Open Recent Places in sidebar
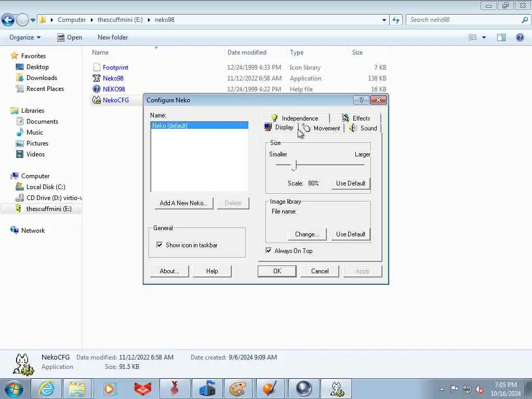Image resolution: width=532 pixels, height=399 pixels. point(45,88)
